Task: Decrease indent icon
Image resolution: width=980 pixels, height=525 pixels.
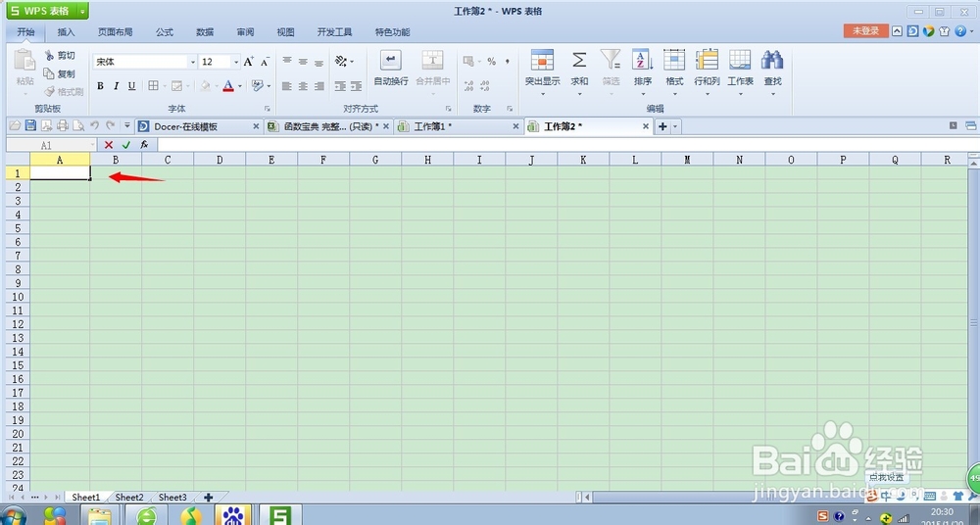Action: click(341, 86)
